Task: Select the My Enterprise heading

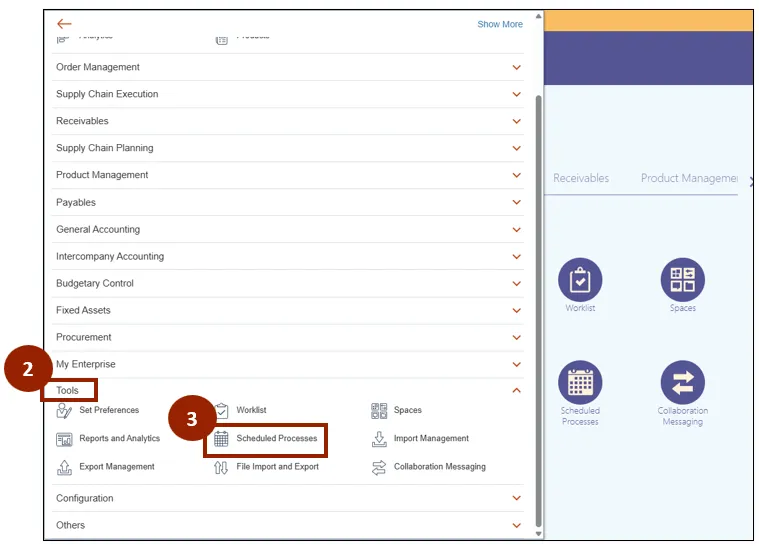Action: point(86,364)
